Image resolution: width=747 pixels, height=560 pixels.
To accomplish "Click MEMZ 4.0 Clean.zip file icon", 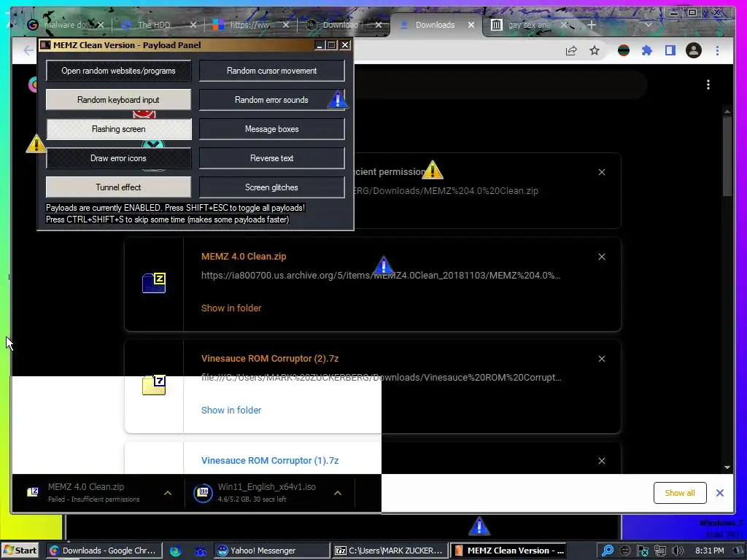I will point(154,283).
